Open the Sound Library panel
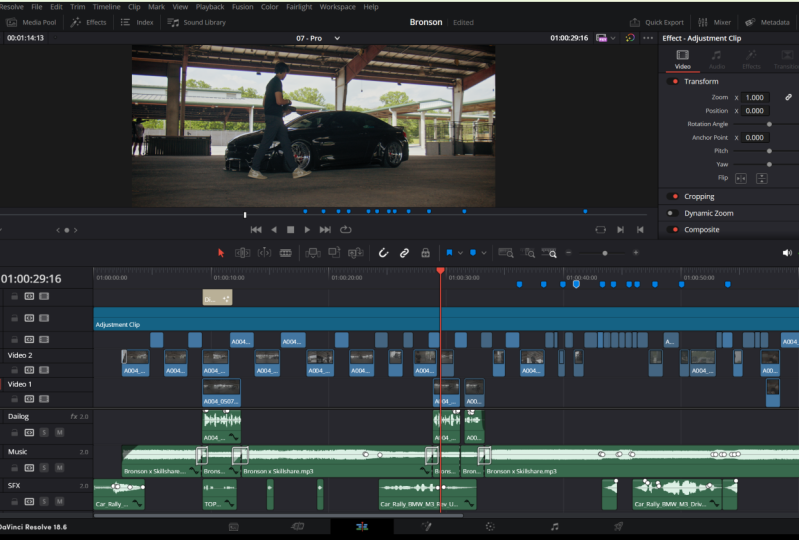 coord(197,22)
